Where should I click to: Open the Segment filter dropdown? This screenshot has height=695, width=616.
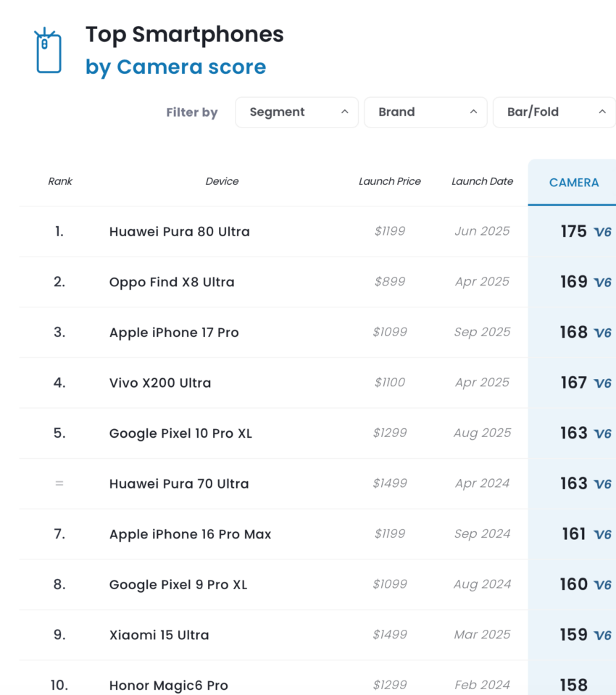tap(297, 112)
